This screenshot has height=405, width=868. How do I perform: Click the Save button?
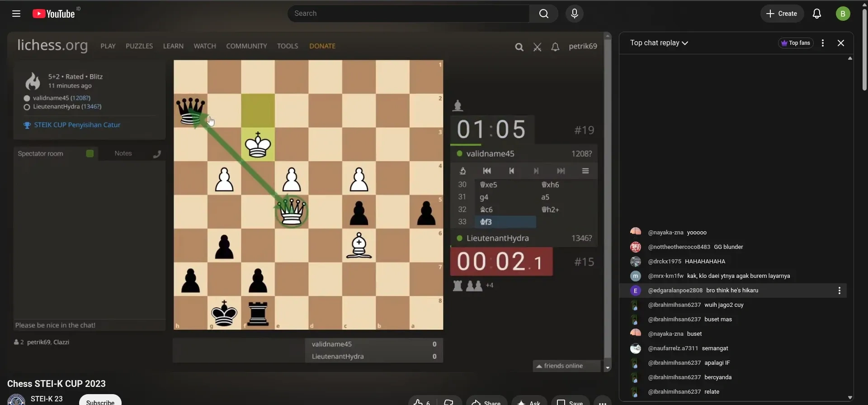[x=570, y=402]
